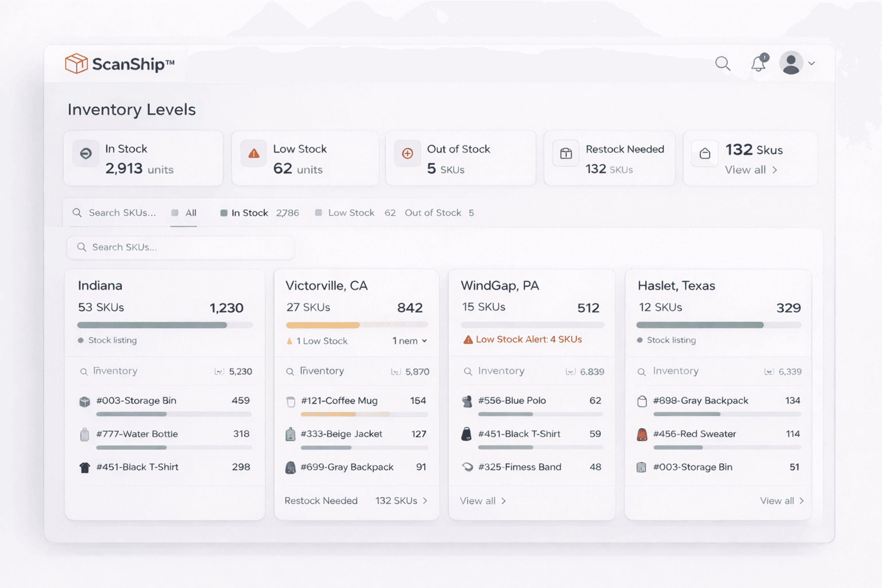This screenshot has height=588, width=882.
Task: Open notifications bell icon
Action: click(759, 64)
